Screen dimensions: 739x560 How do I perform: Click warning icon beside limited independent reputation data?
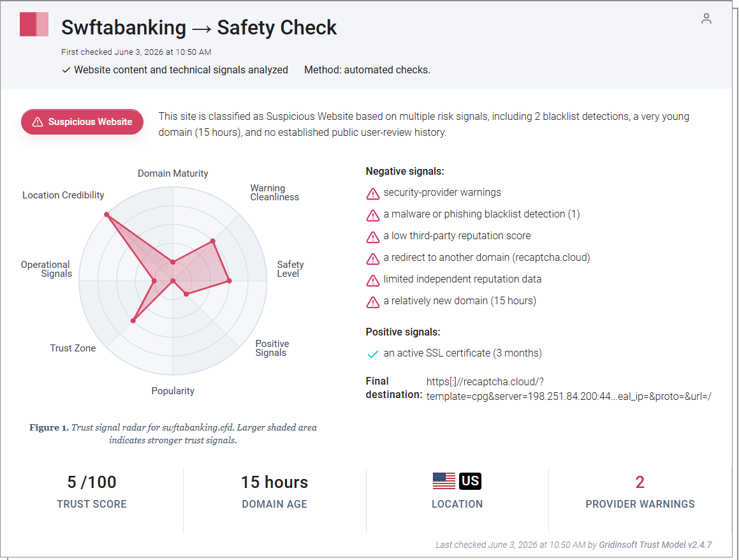click(373, 280)
